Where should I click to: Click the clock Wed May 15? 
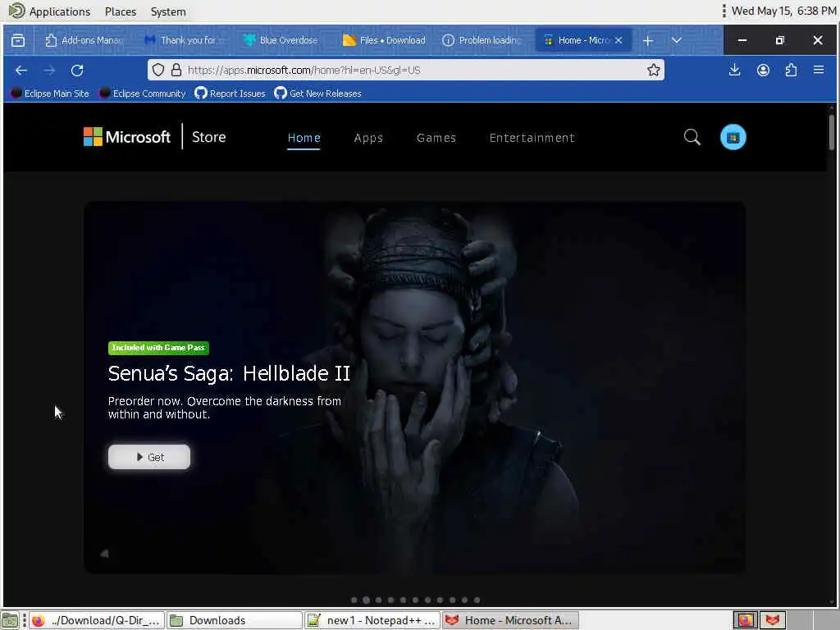click(783, 11)
